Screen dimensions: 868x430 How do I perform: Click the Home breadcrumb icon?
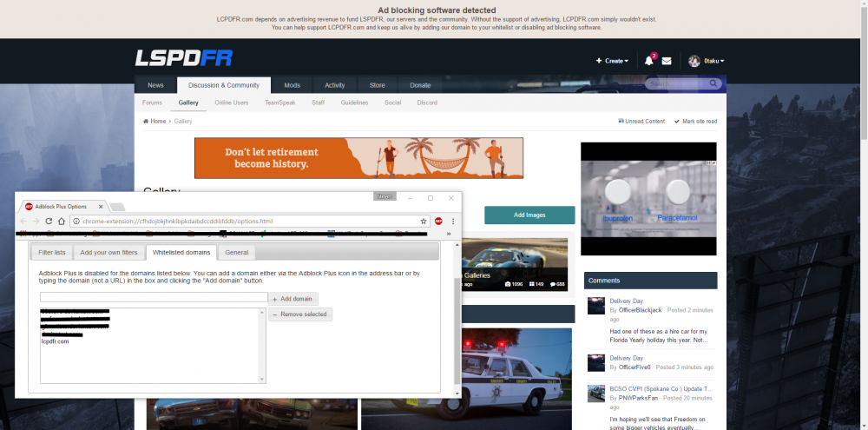pos(146,122)
